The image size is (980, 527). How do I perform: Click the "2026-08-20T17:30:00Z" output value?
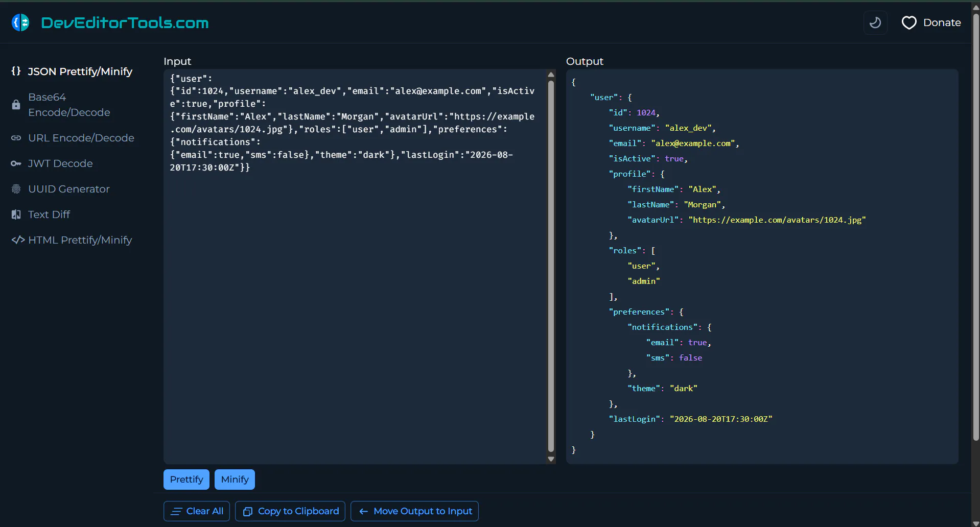pyautogui.click(x=721, y=419)
